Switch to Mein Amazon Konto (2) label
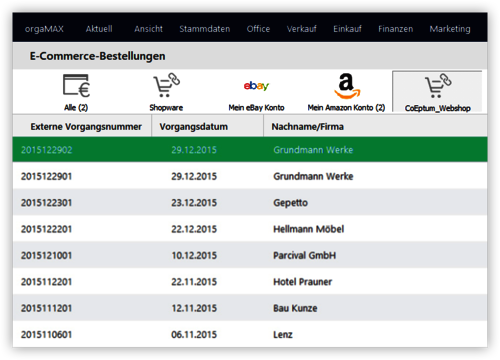500x360 pixels. point(346,108)
